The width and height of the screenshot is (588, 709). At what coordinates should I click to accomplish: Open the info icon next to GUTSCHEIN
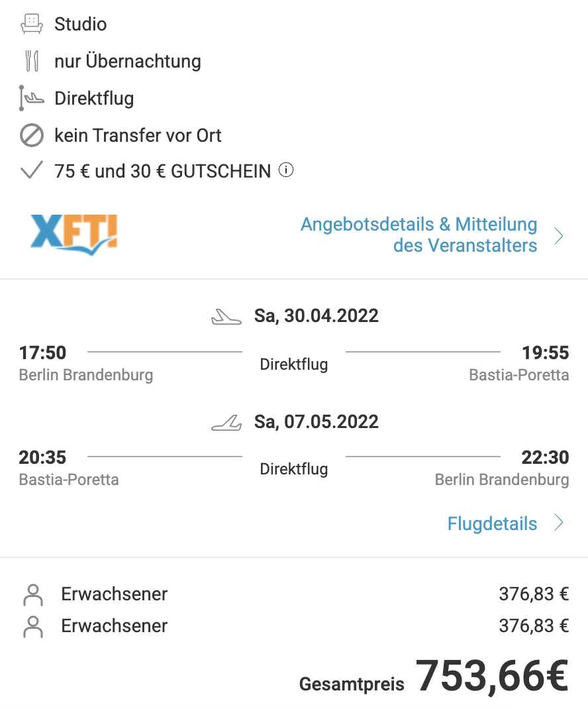click(x=285, y=170)
